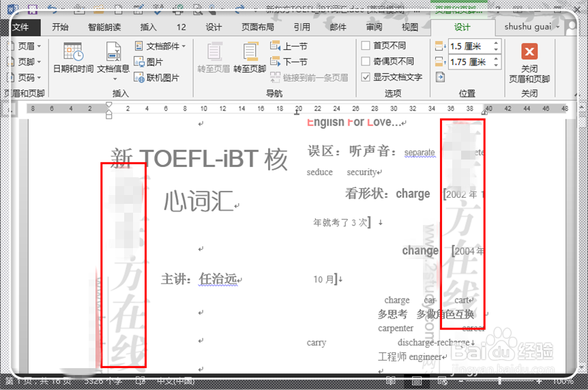This screenshot has width=588, height=390.
Task: Open the View (视图) tab
Action: 409,27
